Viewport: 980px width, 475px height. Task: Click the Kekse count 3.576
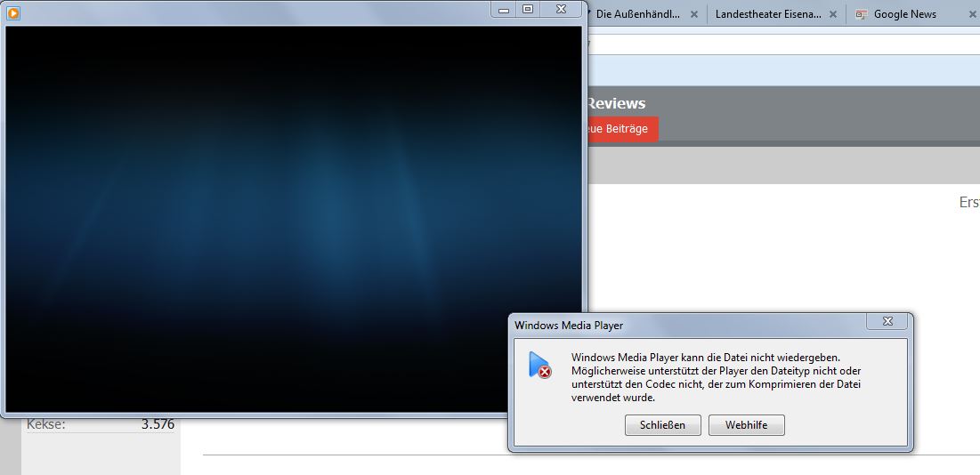pos(158,424)
